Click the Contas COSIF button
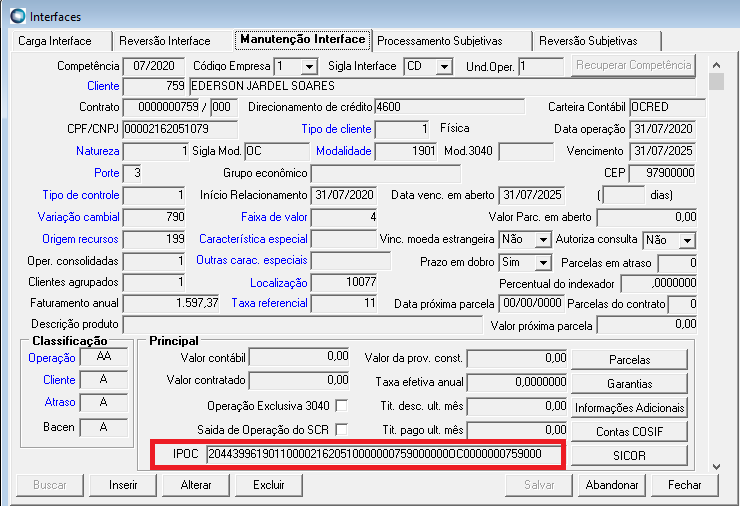The image size is (740, 506). pyautogui.click(x=630, y=431)
